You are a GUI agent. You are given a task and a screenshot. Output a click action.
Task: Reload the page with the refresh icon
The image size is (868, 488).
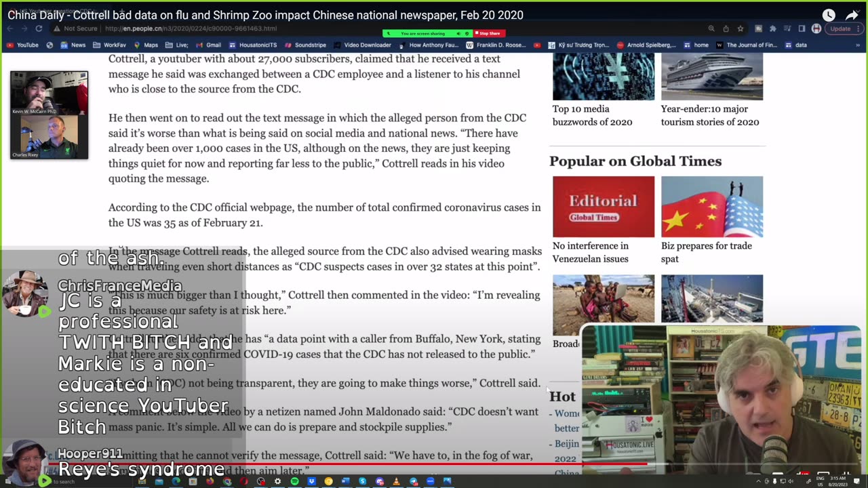pyautogui.click(x=39, y=28)
